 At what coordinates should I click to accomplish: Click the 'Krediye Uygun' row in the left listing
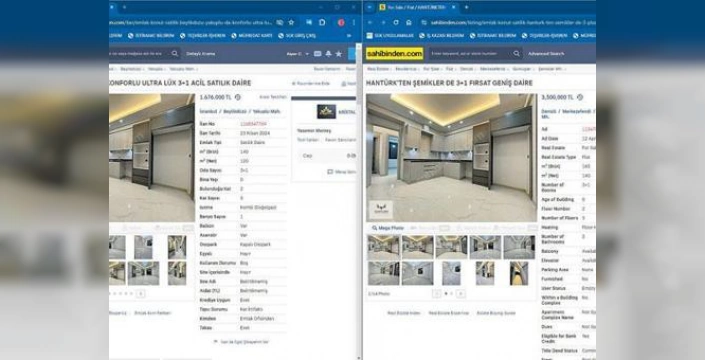click(243, 300)
